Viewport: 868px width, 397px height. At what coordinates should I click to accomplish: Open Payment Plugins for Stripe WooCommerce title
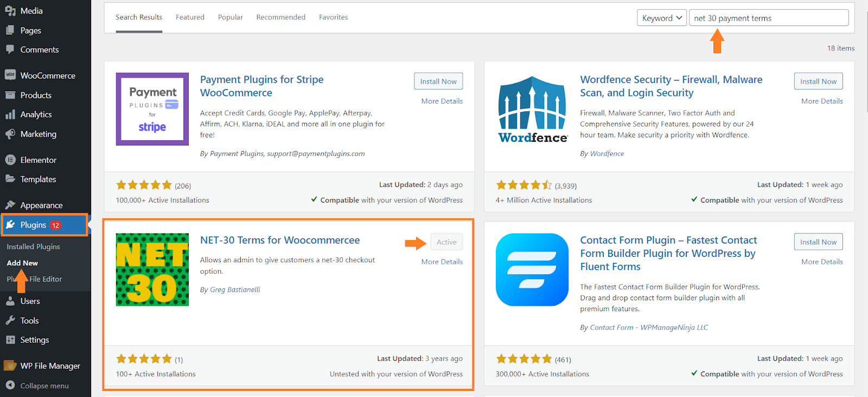261,86
